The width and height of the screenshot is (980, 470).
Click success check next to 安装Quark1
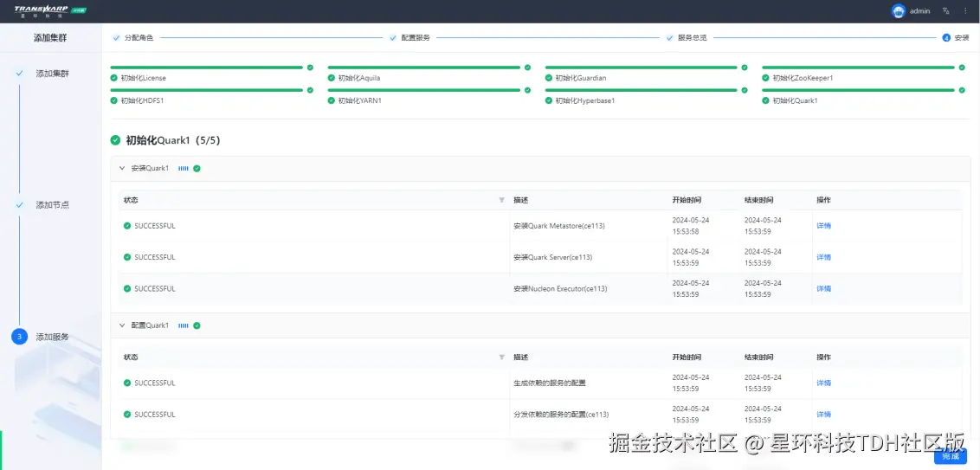[x=197, y=168]
